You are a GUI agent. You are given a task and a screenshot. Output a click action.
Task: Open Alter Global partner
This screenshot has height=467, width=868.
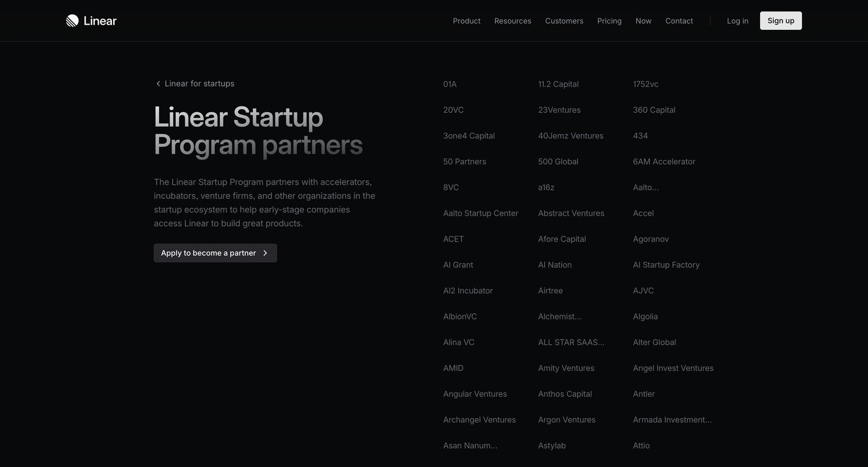[654, 343]
